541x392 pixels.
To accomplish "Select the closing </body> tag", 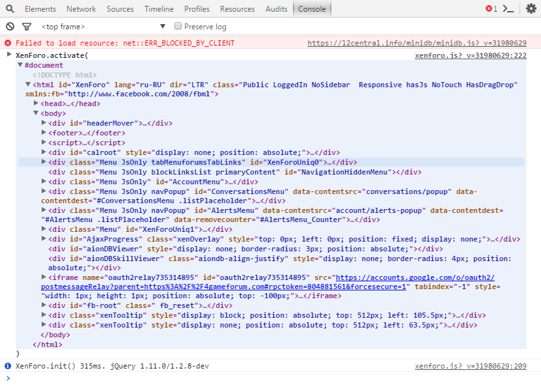I will point(55,335).
